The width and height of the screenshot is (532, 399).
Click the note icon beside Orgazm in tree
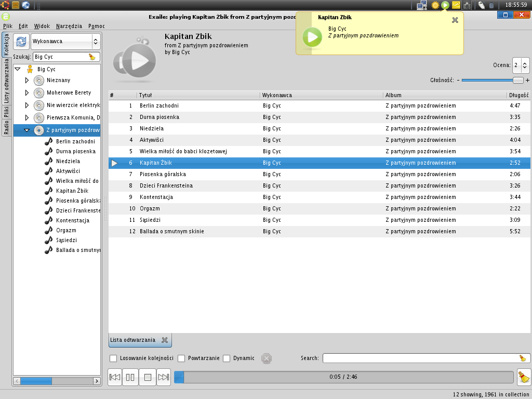49,230
